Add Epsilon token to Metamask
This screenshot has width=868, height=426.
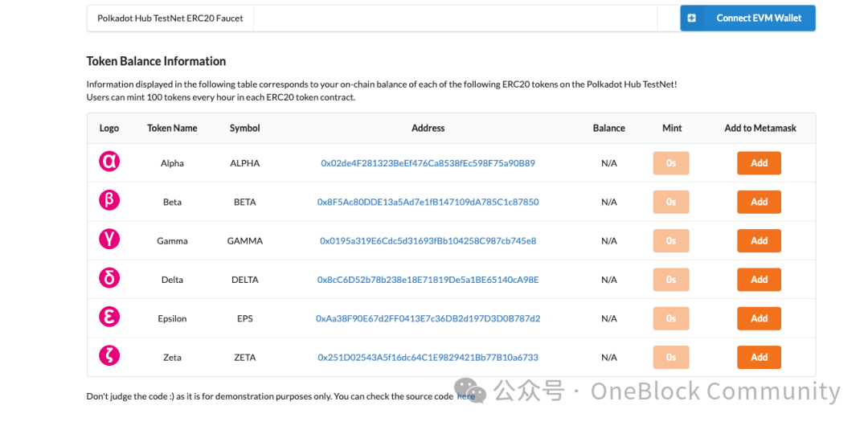pos(759,318)
